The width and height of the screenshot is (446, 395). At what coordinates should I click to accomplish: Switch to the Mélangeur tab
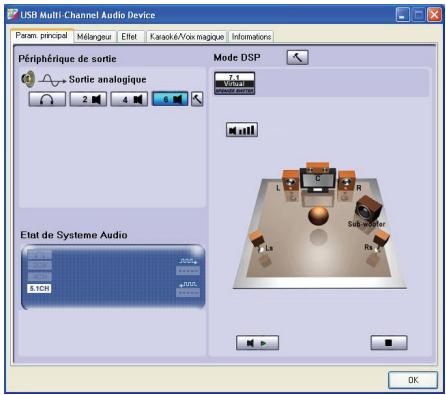94,37
